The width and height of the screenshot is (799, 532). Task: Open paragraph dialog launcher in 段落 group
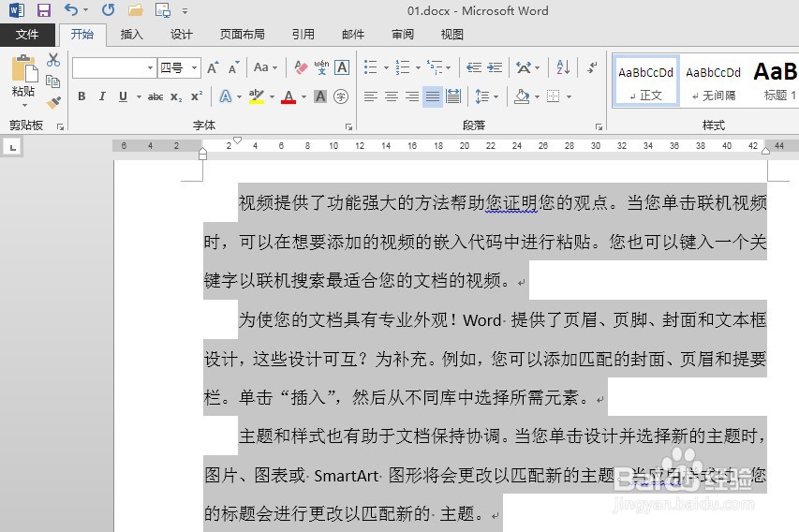(599, 126)
